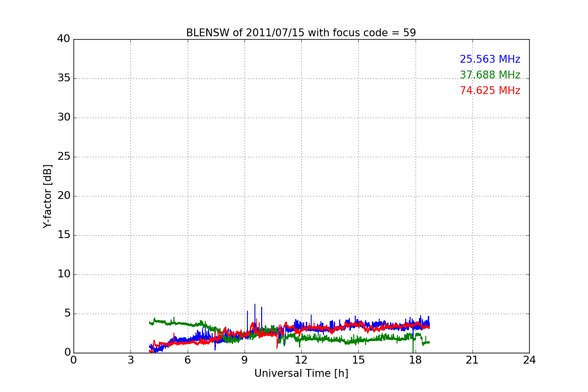This screenshot has width=588, height=392.
Task: Select the blue 25.563 MHz legend label
Action: point(490,59)
